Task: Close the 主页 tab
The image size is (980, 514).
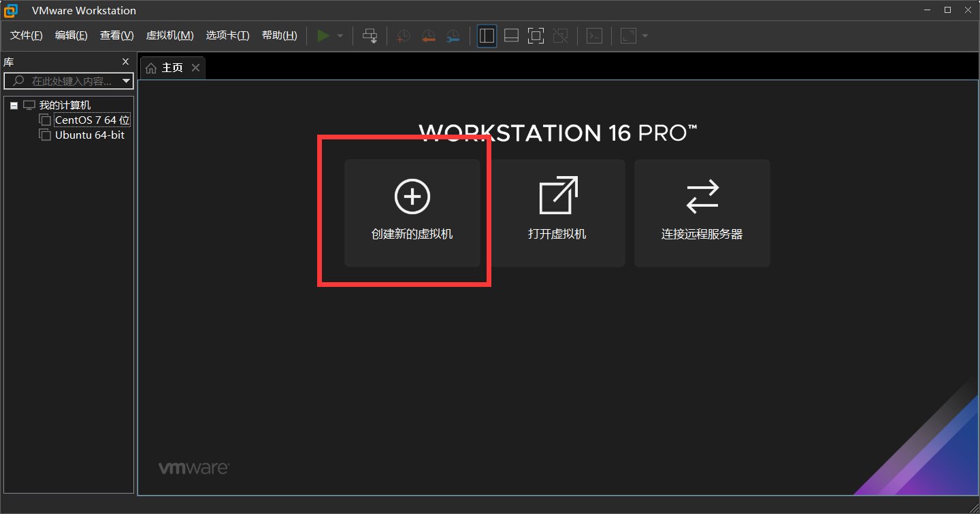Action: click(195, 67)
